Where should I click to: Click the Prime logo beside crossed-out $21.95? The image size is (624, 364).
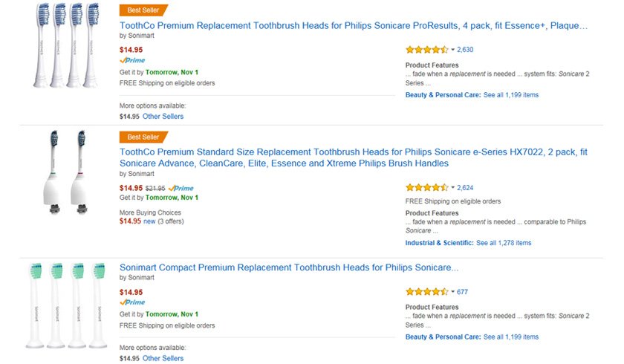click(x=181, y=188)
